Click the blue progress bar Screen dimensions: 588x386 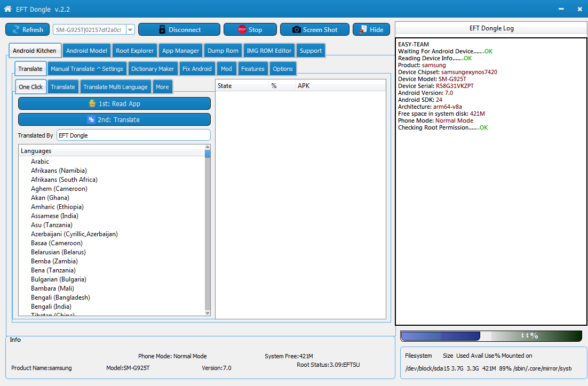pos(441,336)
